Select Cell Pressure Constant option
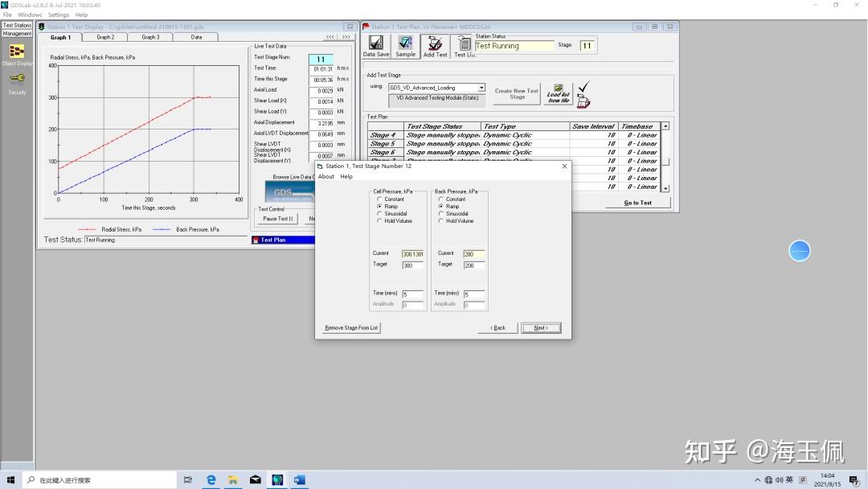 click(x=379, y=199)
